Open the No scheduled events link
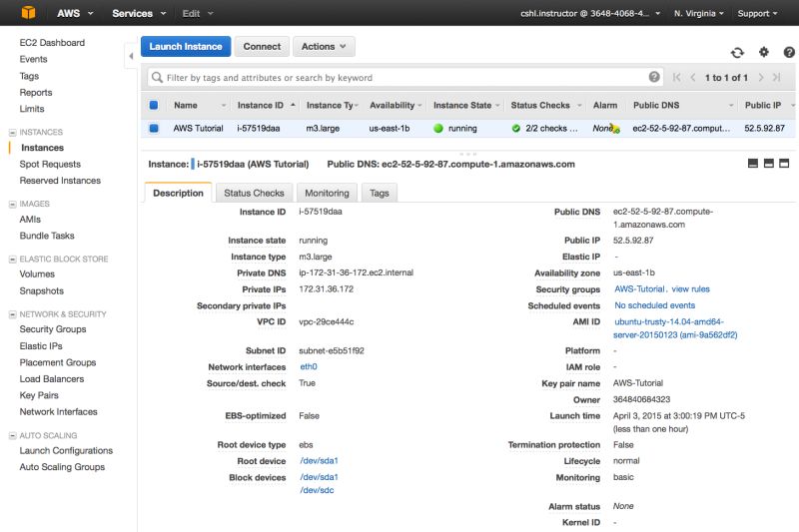The height and width of the screenshot is (532, 799). coord(654,305)
